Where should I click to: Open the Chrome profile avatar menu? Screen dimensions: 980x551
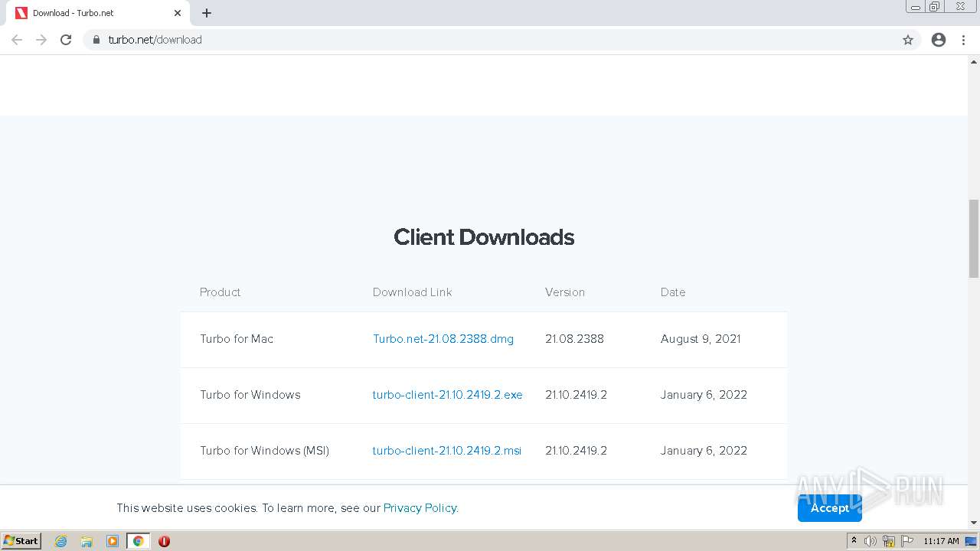click(939, 40)
